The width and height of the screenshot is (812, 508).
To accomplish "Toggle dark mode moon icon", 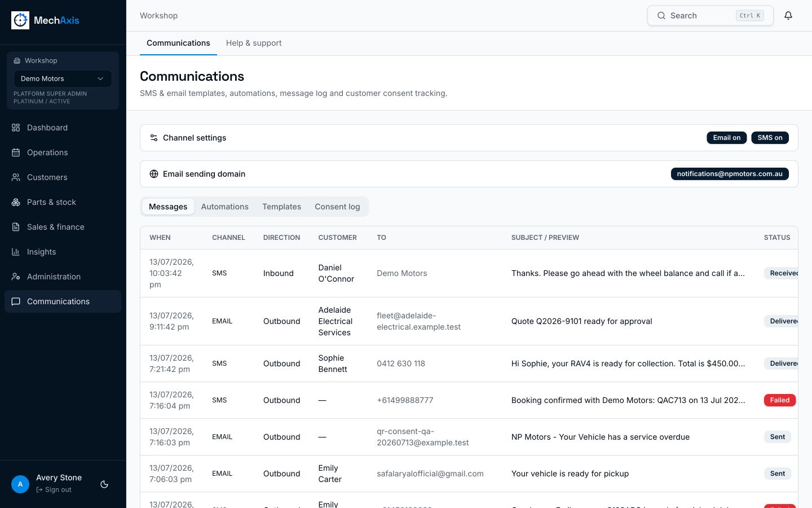I will (x=104, y=484).
